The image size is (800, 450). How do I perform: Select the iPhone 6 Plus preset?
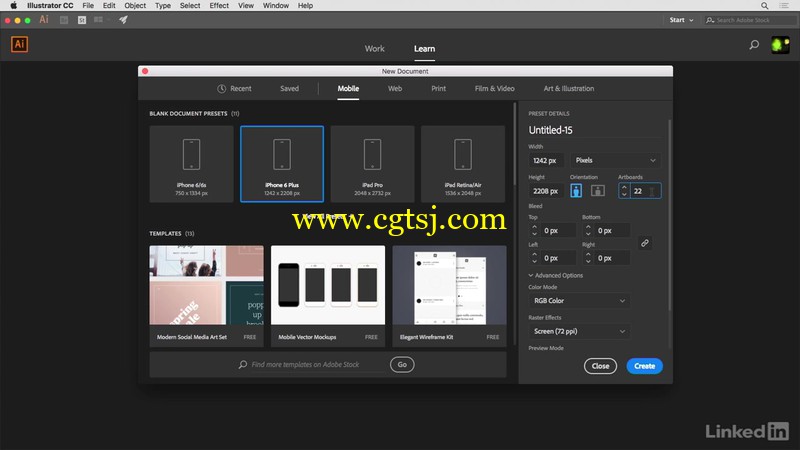click(x=282, y=164)
